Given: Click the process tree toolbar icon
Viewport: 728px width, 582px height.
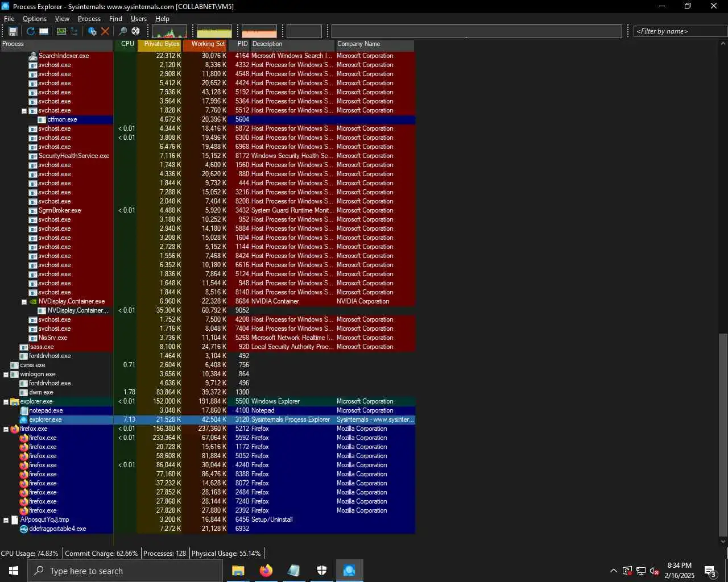Looking at the screenshot, I should (74, 31).
